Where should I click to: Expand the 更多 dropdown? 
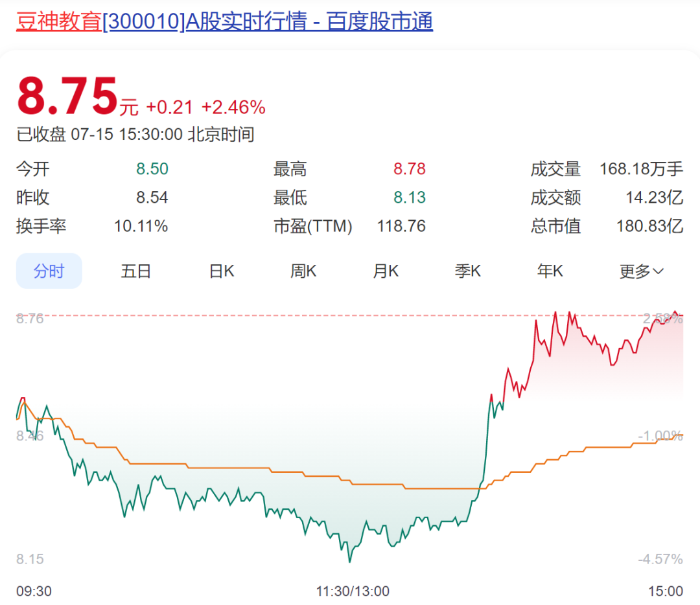click(642, 271)
